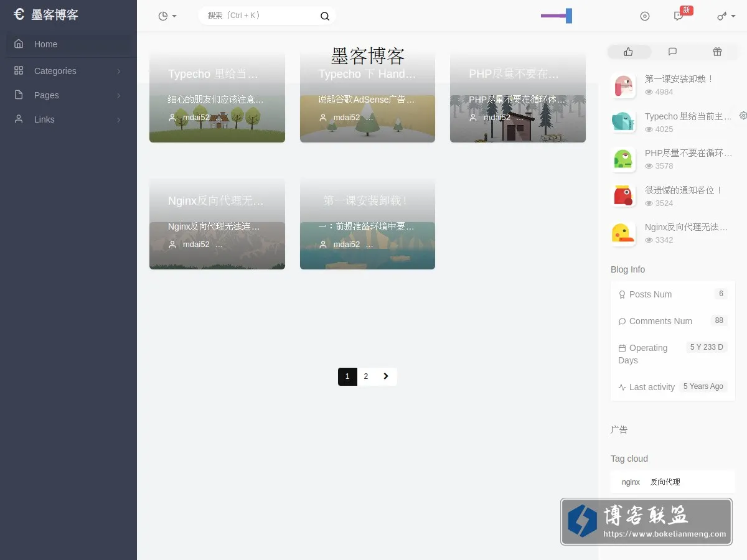Click the Pages document icon
Image resolution: width=747 pixels, height=560 pixels.
coord(19,95)
